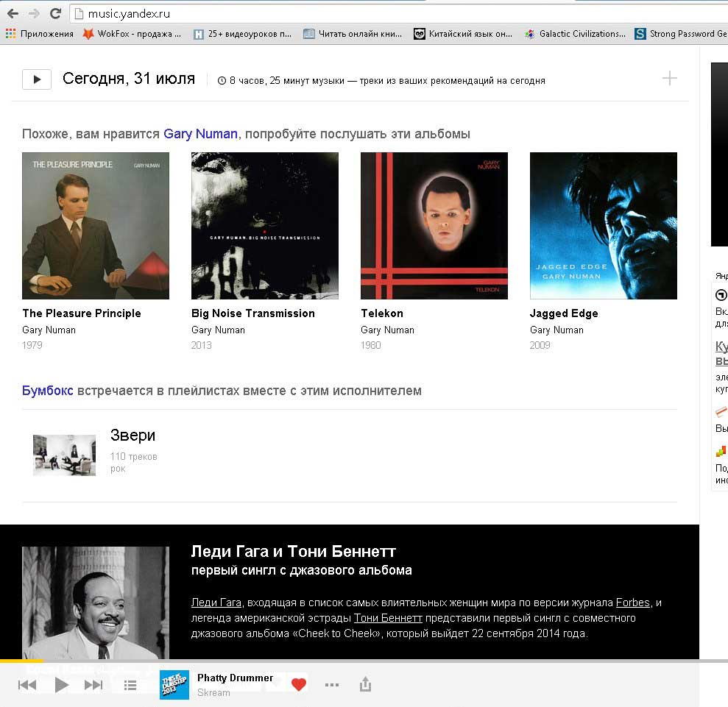The height and width of the screenshot is (707, 728).
Task: Open the Китайский язык bookmark
Action: coord(463,33)
